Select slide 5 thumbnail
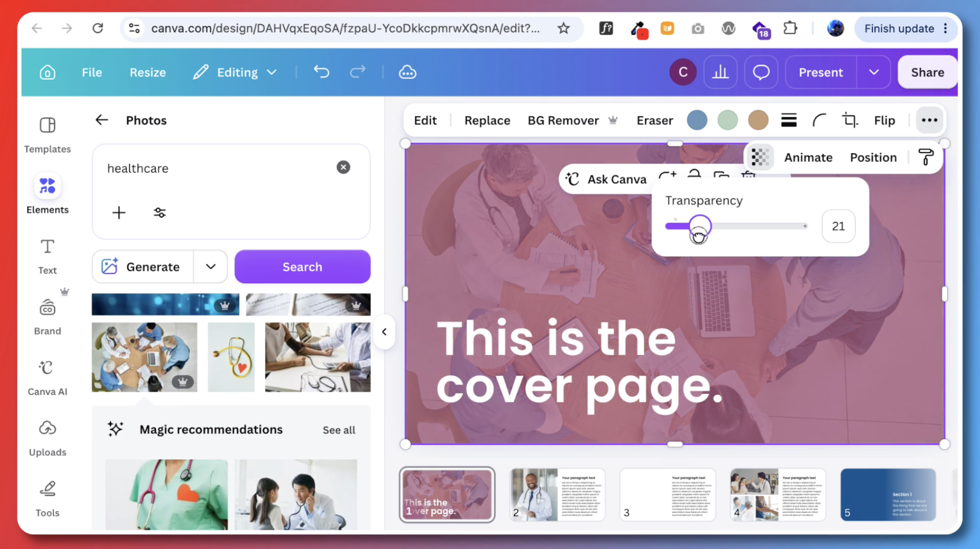Image resolution: width=980 pixels, height=549 pixels. pos(888,494)
